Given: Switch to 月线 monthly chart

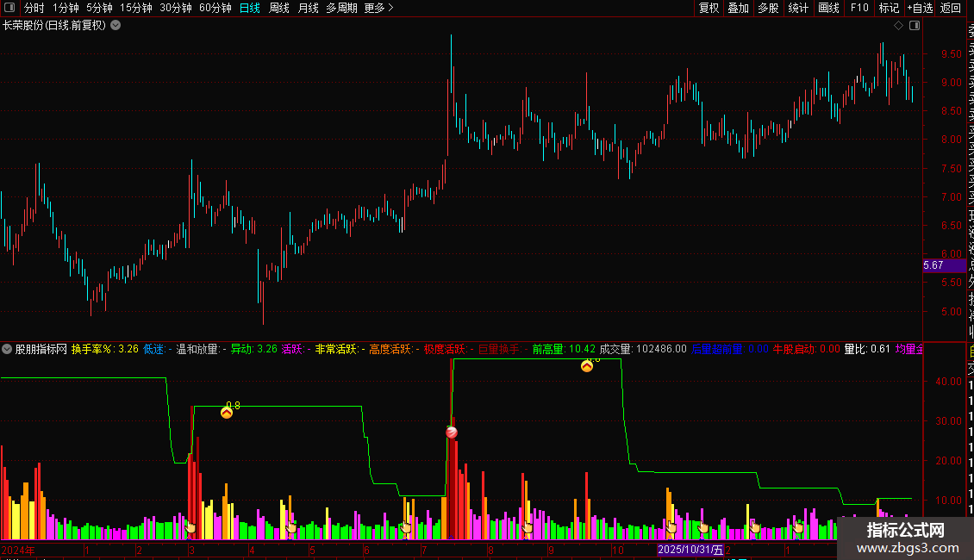Looking at the screenshot, I should 308,8.
